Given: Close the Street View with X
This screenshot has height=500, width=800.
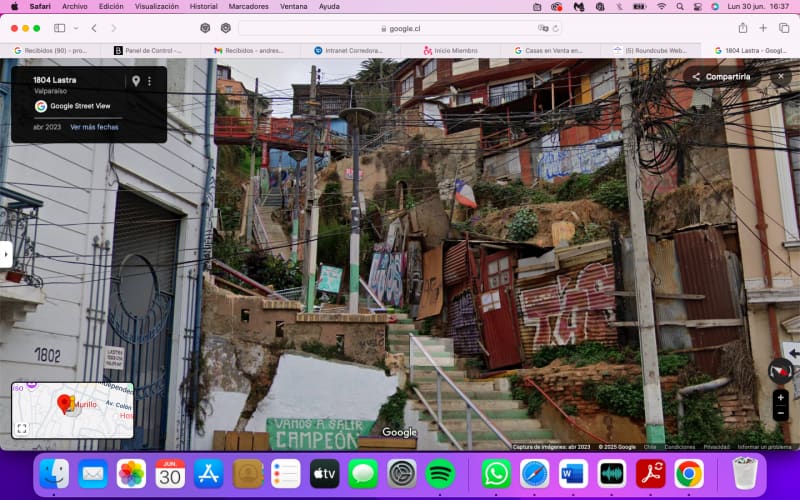Looking at the screenshot, I should pos(781,77).
